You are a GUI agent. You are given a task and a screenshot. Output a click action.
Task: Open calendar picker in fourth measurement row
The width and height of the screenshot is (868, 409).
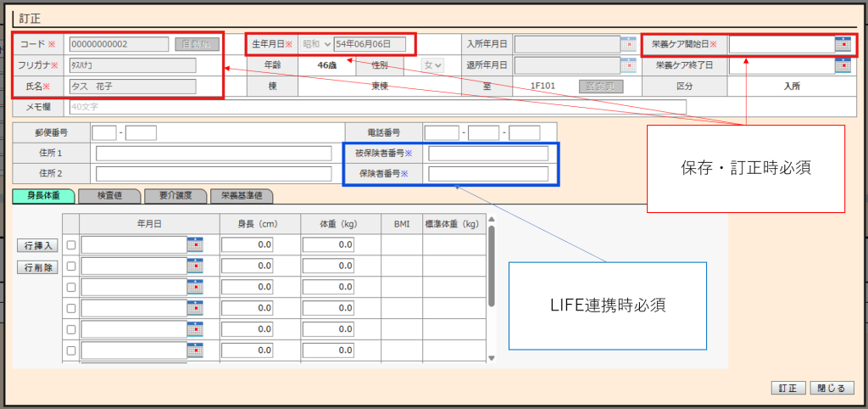point(195,308)
